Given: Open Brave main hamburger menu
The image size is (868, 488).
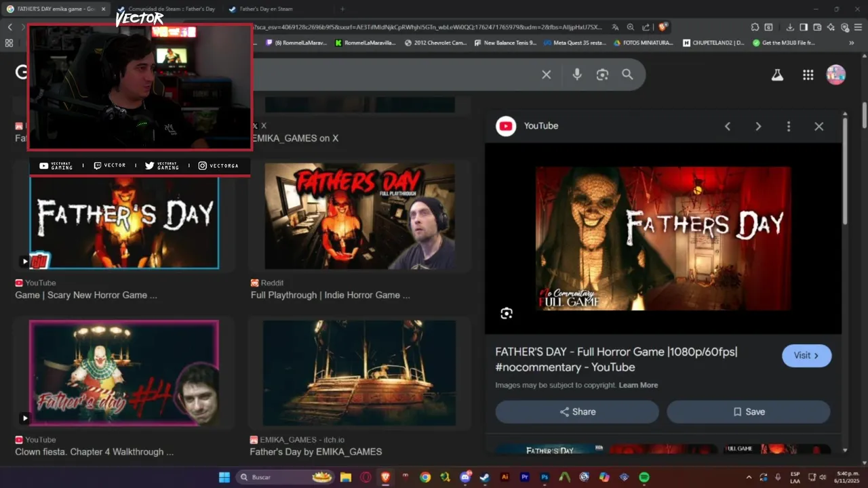Looking at the screenshot, I should pos(858,27).
